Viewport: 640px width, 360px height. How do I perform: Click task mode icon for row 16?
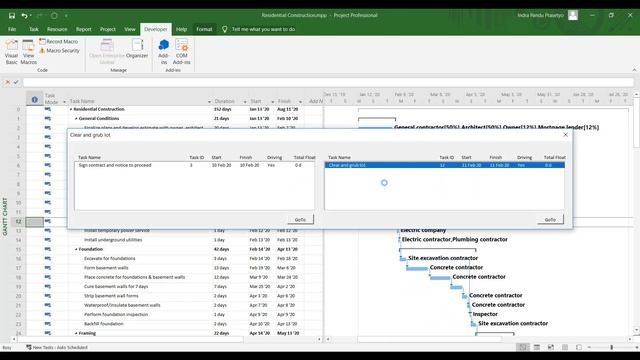click(x=48, y=258)
